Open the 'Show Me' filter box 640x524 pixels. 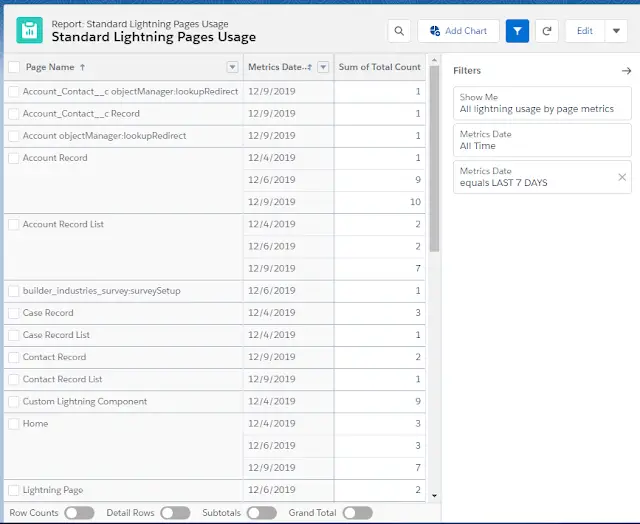coord(542,103)
